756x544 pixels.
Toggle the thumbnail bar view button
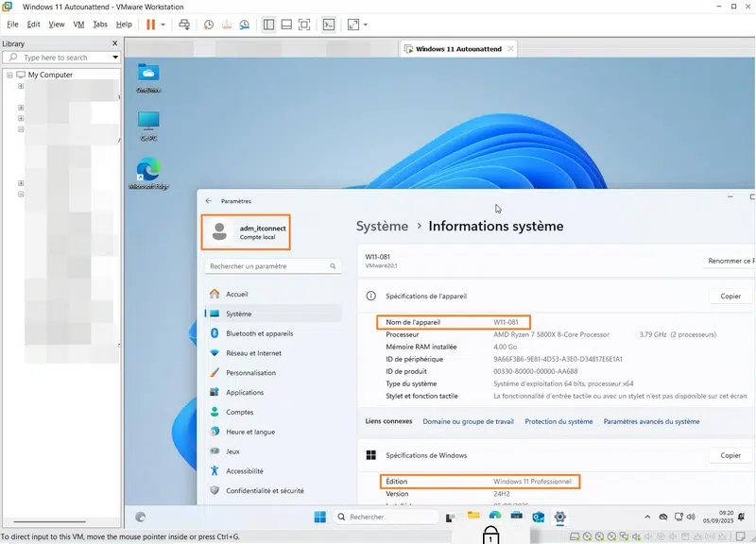pyautogui.click(x=286, y=25)
